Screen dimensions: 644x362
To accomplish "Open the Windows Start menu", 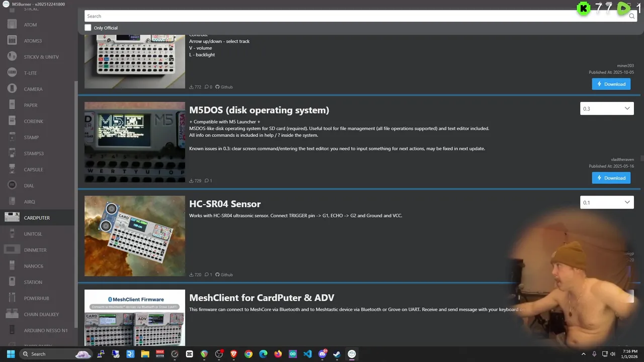I will pos(11,354).
